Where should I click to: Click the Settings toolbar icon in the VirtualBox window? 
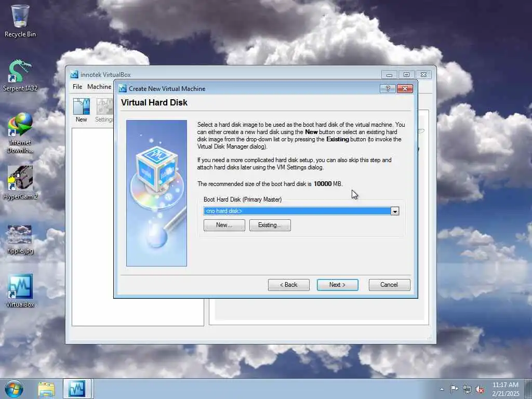tap(104, 110)
